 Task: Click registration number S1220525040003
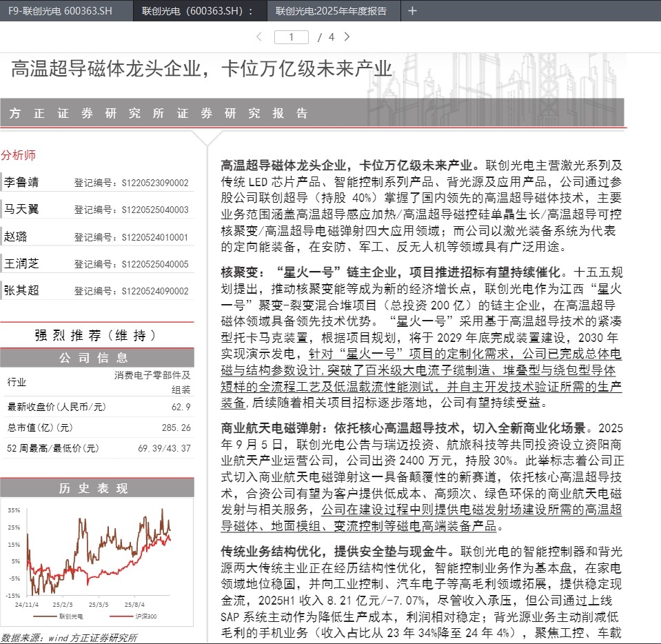155,210
